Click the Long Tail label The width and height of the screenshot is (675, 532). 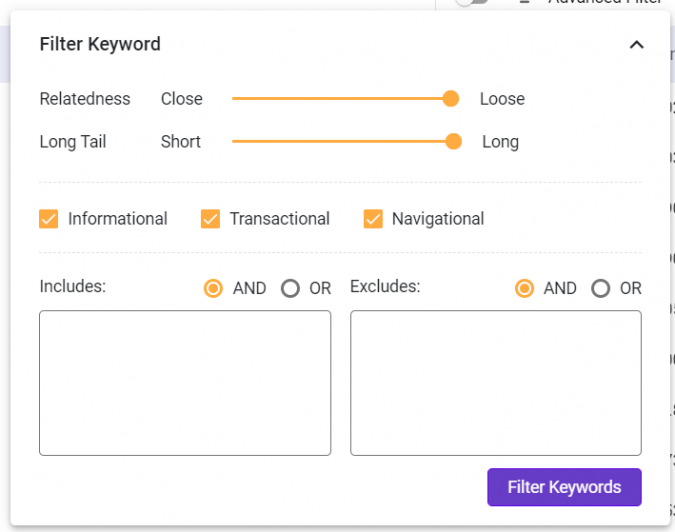click(x=73, y=142)
